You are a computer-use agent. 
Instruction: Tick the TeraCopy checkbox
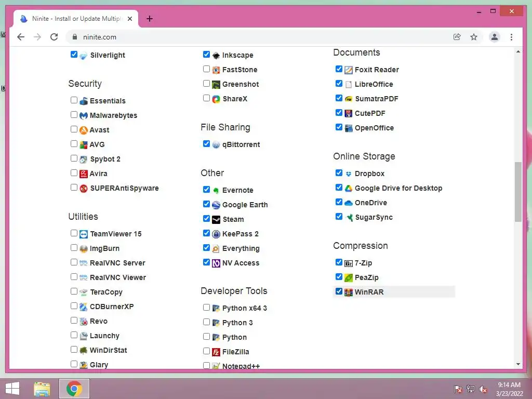[74, 291]
